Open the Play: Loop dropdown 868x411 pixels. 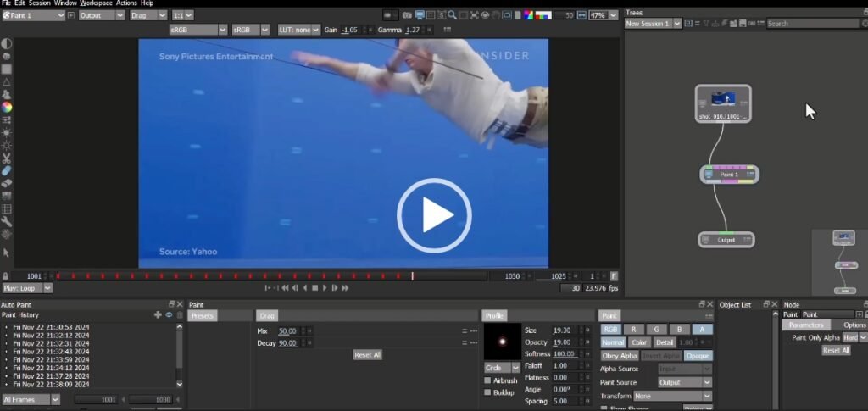tap(27, 288)
